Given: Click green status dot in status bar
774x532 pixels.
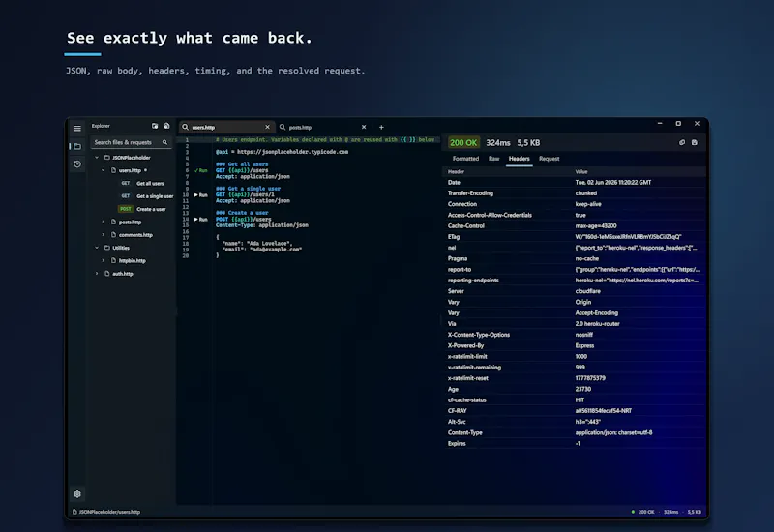Looking at the screenshot, I should [633, 512].
